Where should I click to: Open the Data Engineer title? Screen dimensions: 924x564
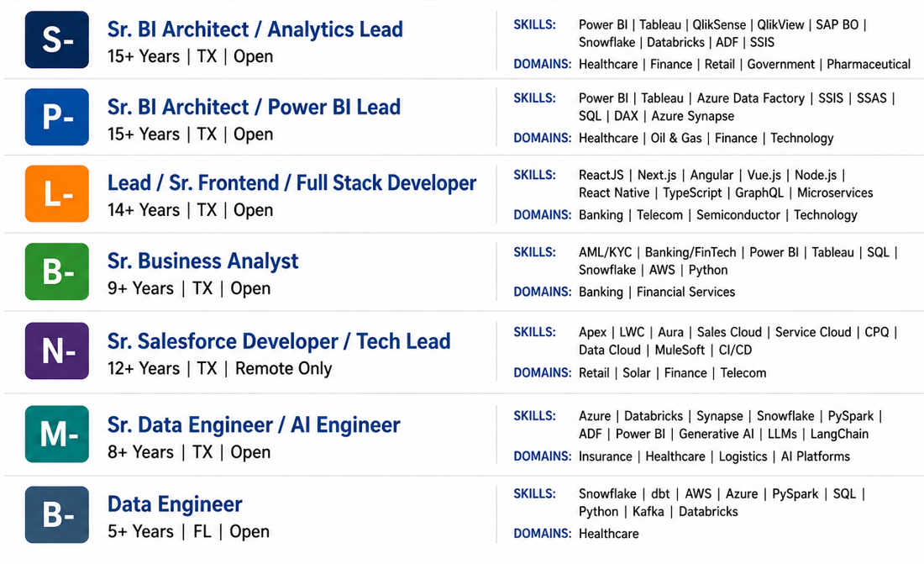click(175, 504)
